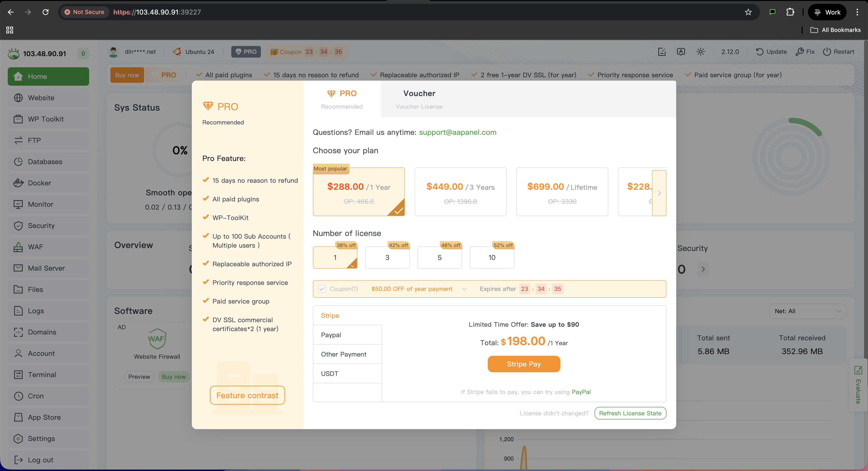The image size is (868, 471).
Task: Click the Stripe Pay button
Action: pyautogui.click(x=524, y=364)
